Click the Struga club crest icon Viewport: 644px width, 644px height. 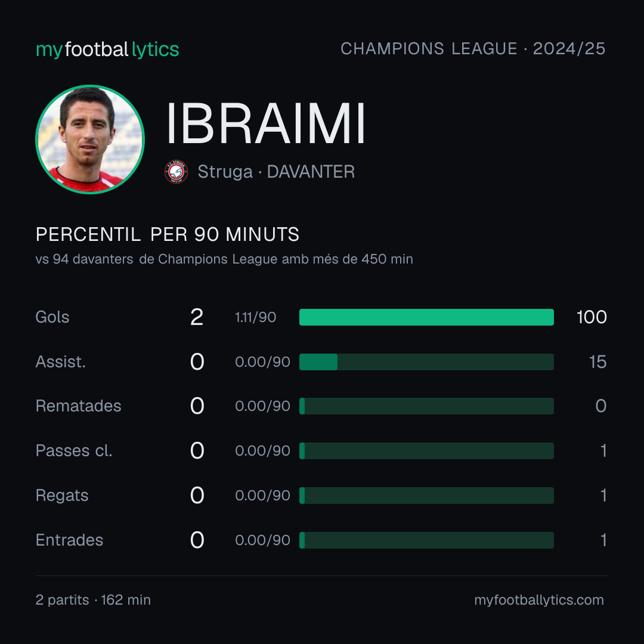click(x=176, y=172)
